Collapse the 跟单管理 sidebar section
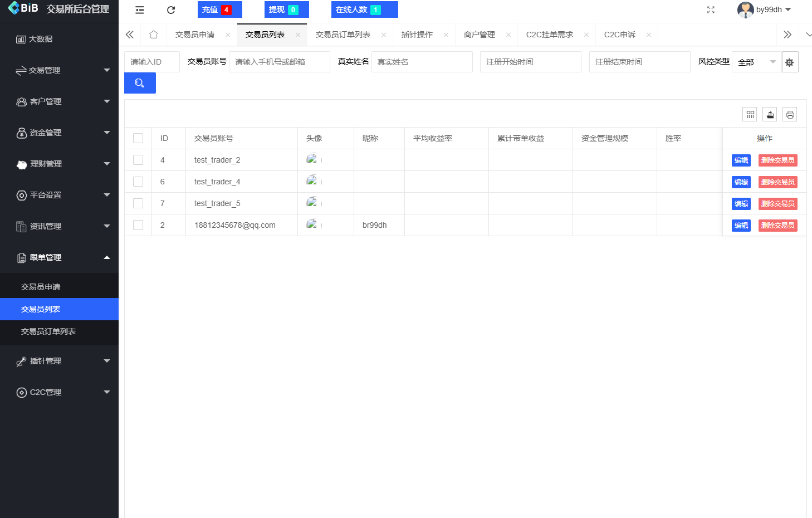Viewport: 812px width, 518px height. click(60, 257)
